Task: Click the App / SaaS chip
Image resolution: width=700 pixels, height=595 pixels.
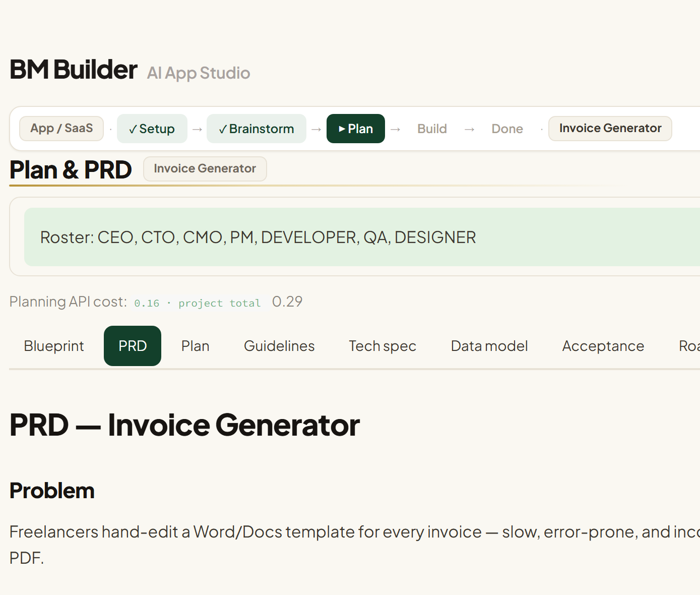Action: click(61, 129)
